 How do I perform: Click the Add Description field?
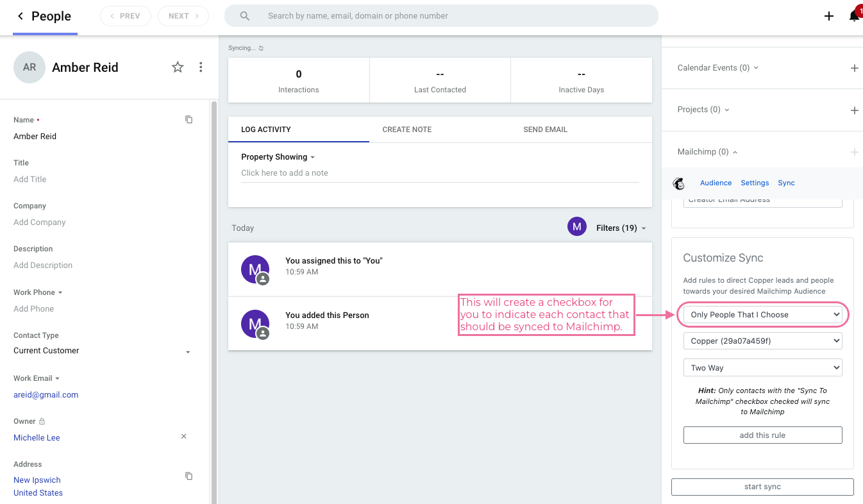[43, 265]
